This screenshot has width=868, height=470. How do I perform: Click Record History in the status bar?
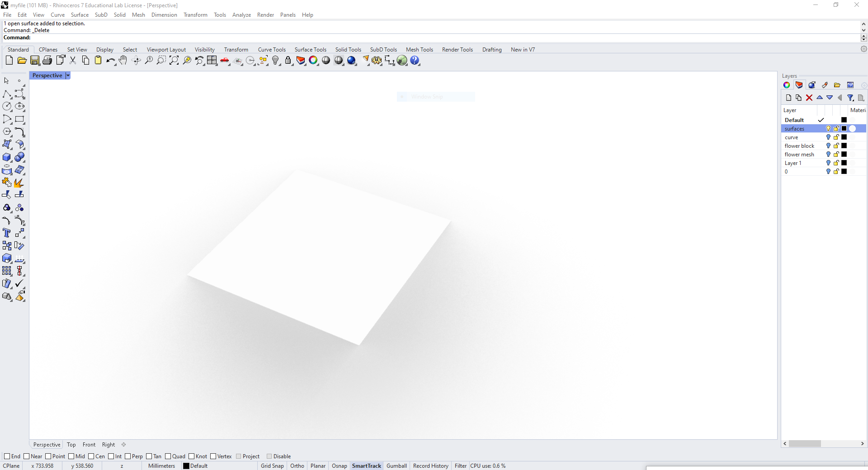(x=430, y=466)
